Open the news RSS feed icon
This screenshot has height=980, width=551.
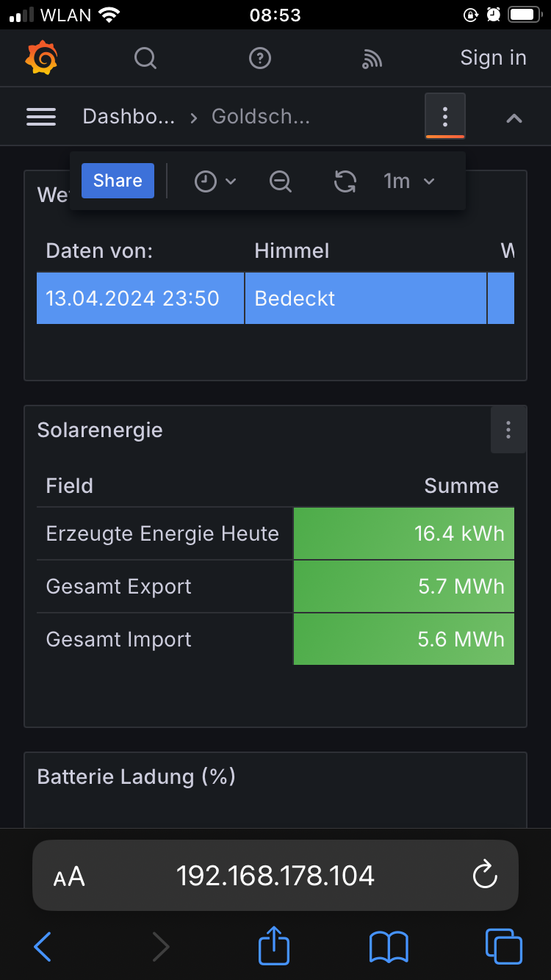pos(372,59)
